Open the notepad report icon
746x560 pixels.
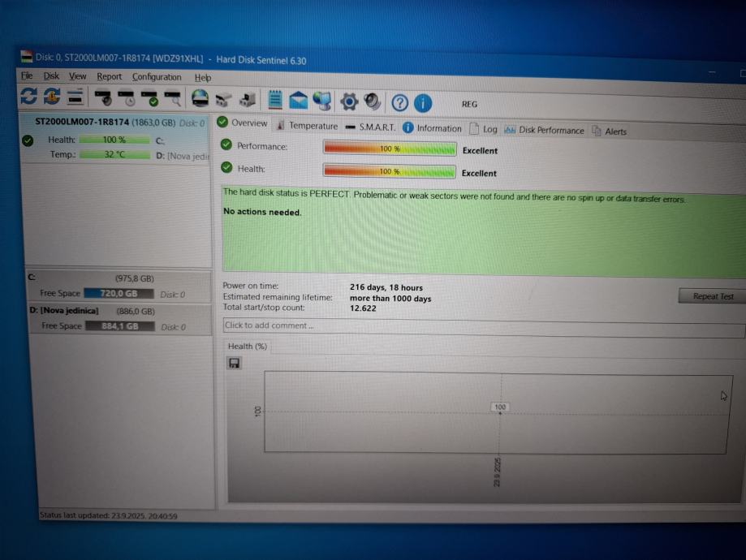275,100
